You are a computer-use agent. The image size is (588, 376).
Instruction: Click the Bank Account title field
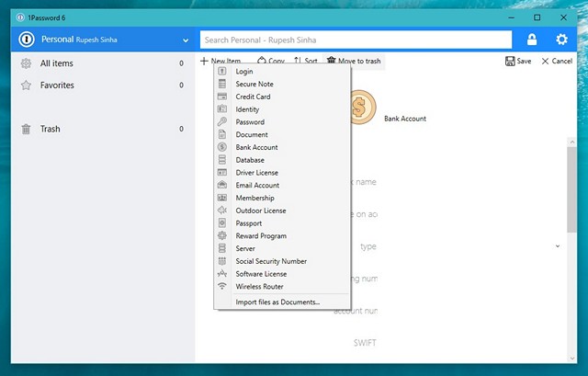pyautogui.click(x=405, y=119)
